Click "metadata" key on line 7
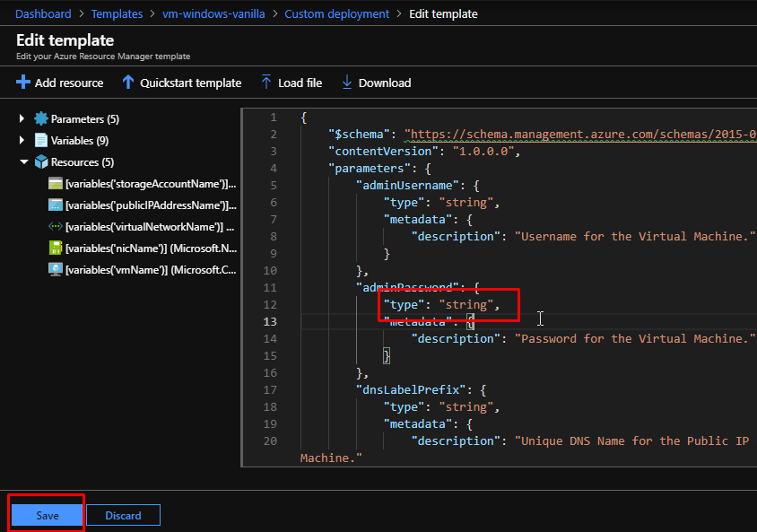The height and width of the screenshot is (532, 757). [418, 220]
